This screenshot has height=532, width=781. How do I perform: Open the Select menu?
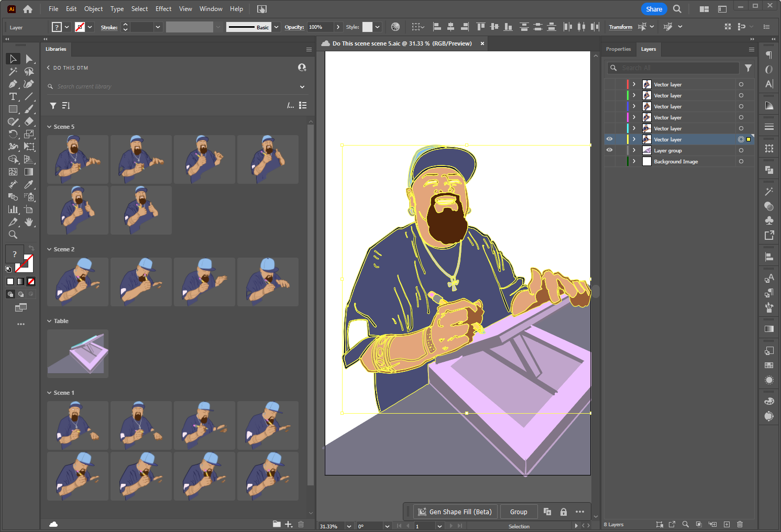click(x=139, y=9)
